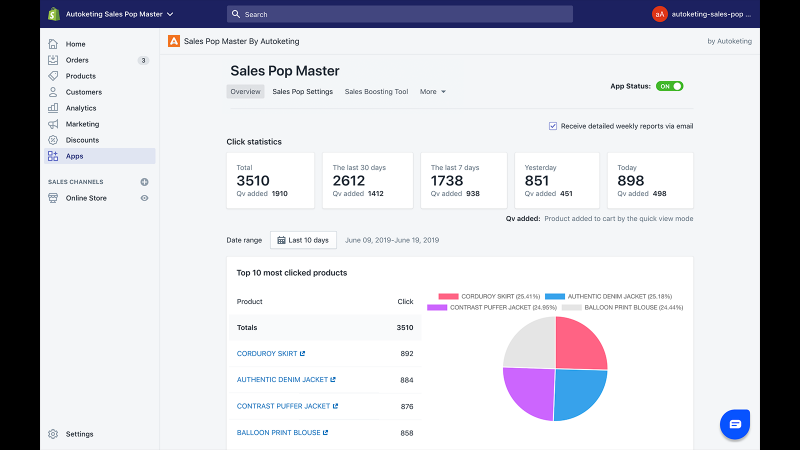Open Settings in the sidebar
Image resolution: width=800 pixels, height=450 pixels.
point(80,434)
